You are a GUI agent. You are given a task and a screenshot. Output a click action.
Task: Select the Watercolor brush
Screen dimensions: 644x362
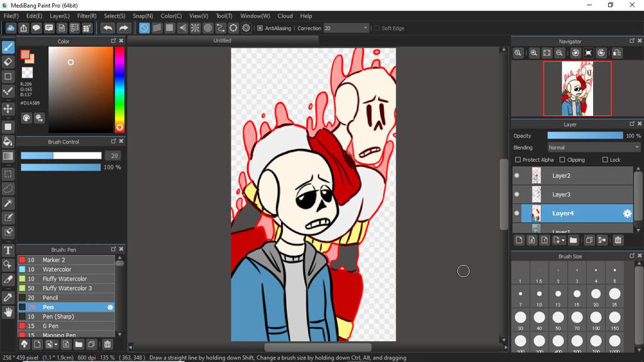66,269
